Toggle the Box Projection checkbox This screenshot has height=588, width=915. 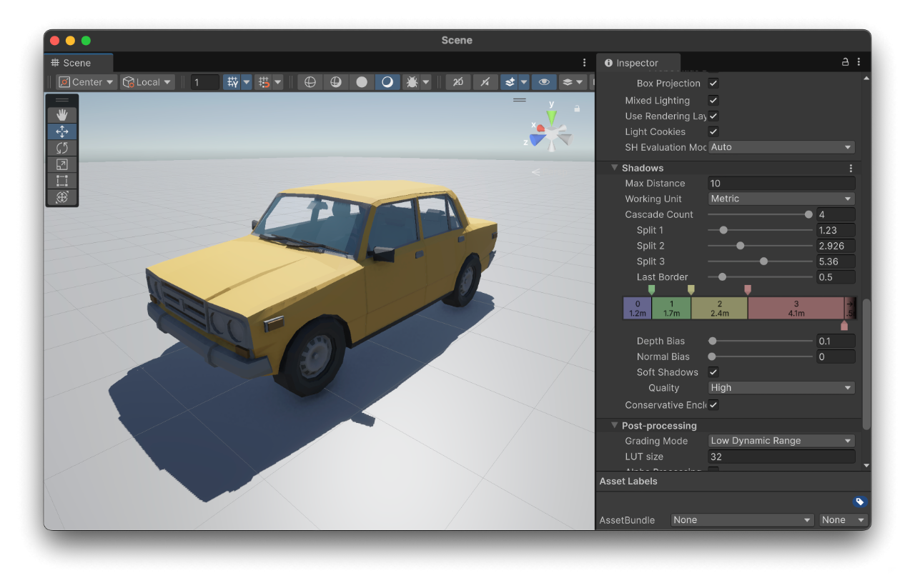(713, 84)
